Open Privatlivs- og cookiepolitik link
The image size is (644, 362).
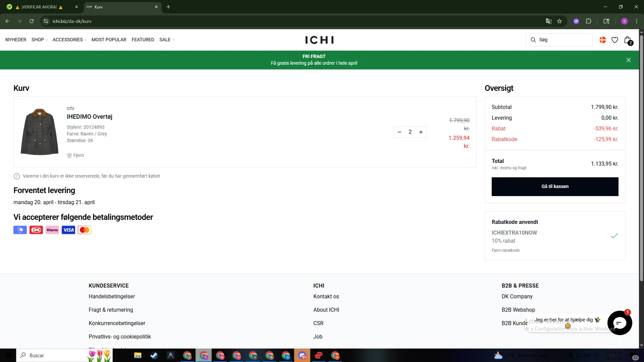[120, 337]
